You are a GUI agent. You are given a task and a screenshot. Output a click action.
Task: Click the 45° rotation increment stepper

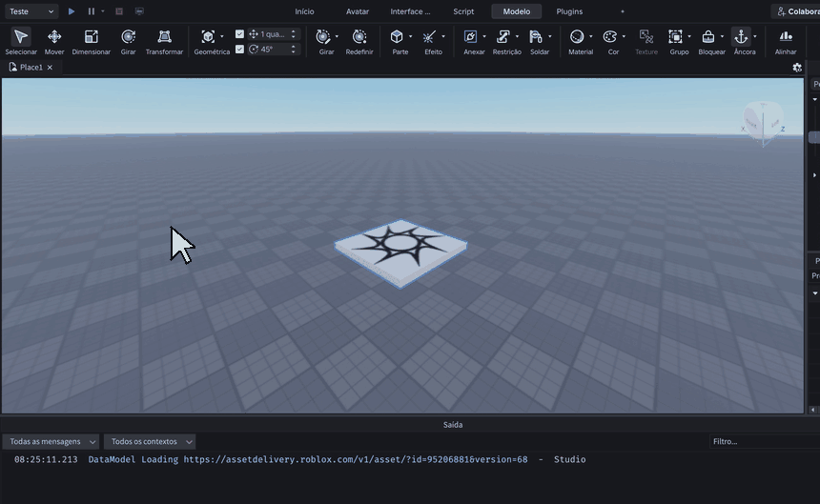pos(294,50)
